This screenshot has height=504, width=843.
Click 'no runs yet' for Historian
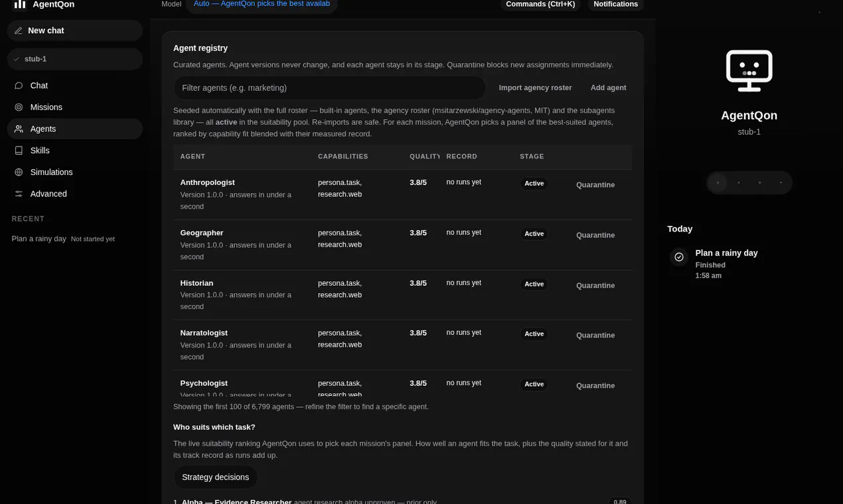(463, 283)
